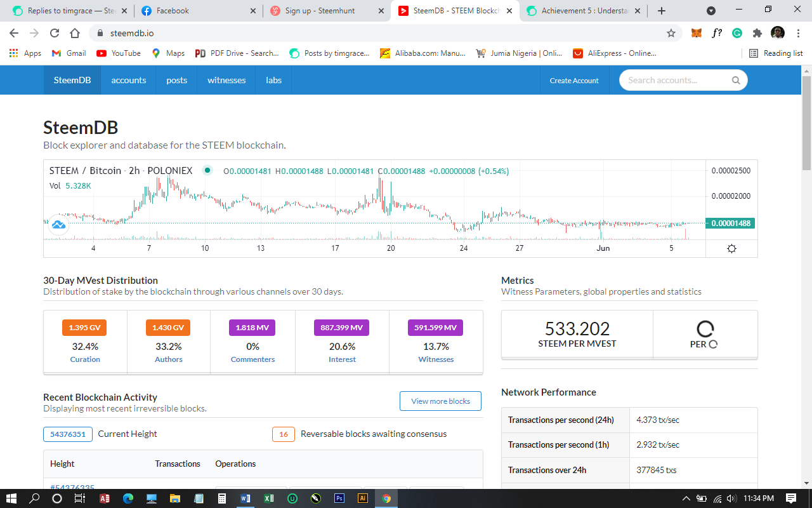The width and height of the screenshot is (812, 508).
Task: Open the accounts menu in SteemDB navbar
Action: click(x=129, y=80)
